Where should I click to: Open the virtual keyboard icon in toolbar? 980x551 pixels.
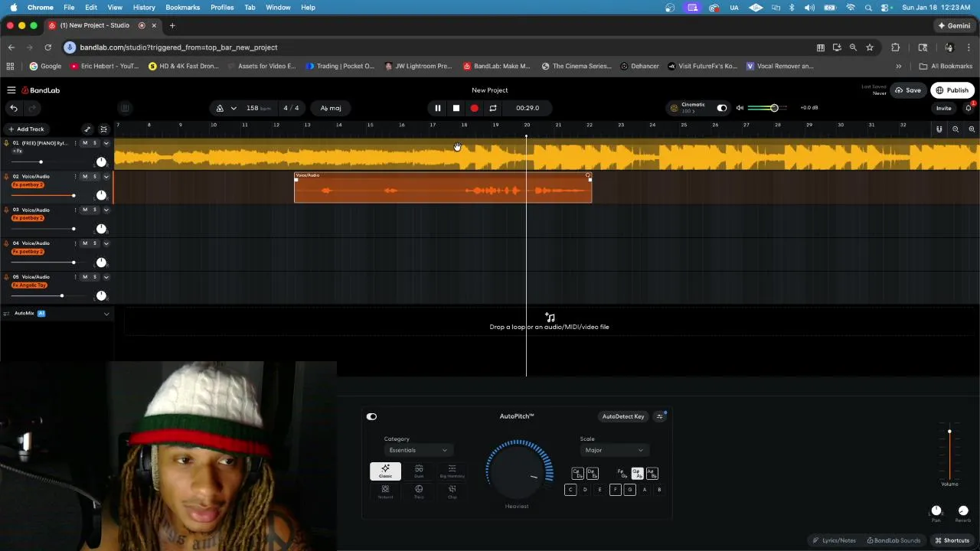125,108
